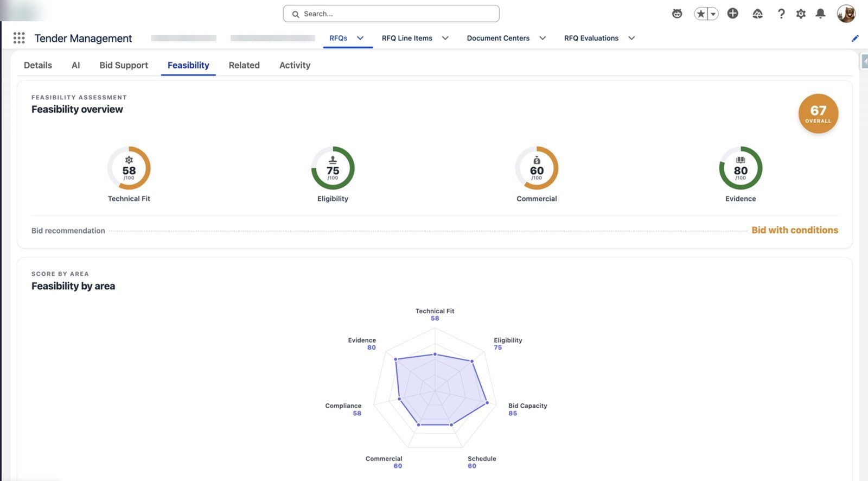Click the Eligibility stamp icon
This screenshot has width=868, height=481.
click(333, 160)
